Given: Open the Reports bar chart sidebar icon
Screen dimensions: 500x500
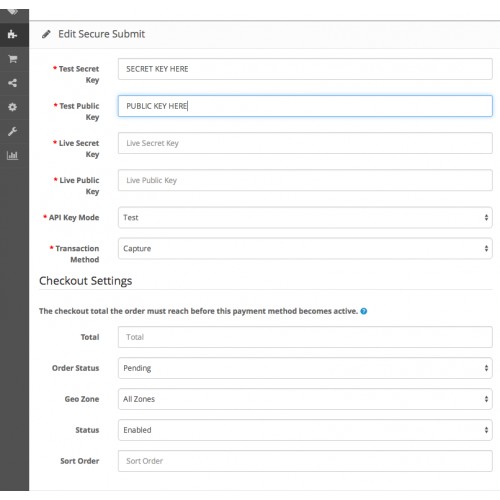Looking at the screenshot, I should [12, 155].
